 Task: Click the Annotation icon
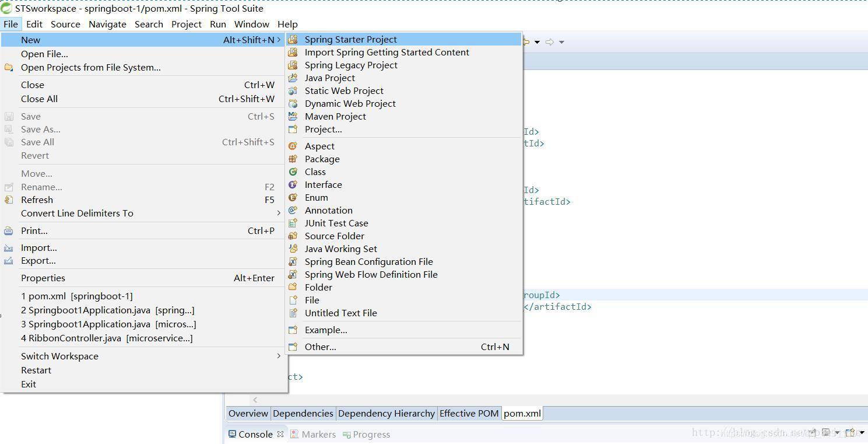293,211
